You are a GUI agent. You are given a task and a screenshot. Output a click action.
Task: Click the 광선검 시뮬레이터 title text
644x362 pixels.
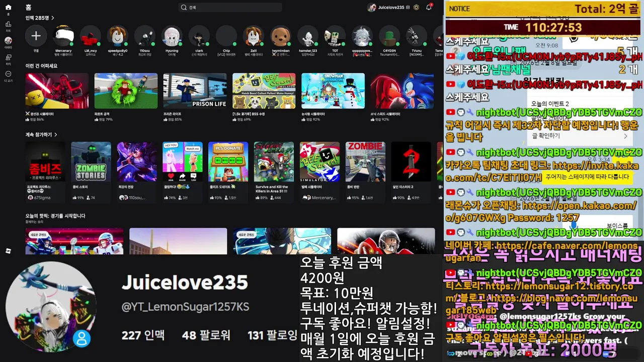42,114
